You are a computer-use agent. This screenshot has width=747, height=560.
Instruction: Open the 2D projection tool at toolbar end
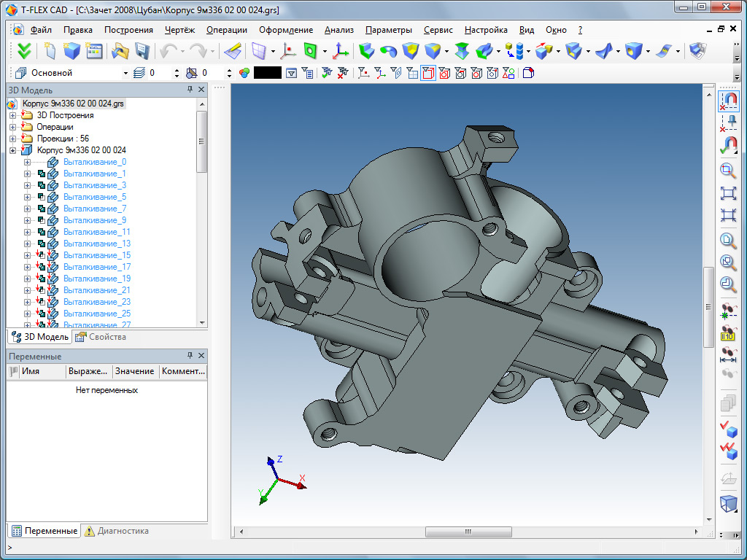click(698, 50)
